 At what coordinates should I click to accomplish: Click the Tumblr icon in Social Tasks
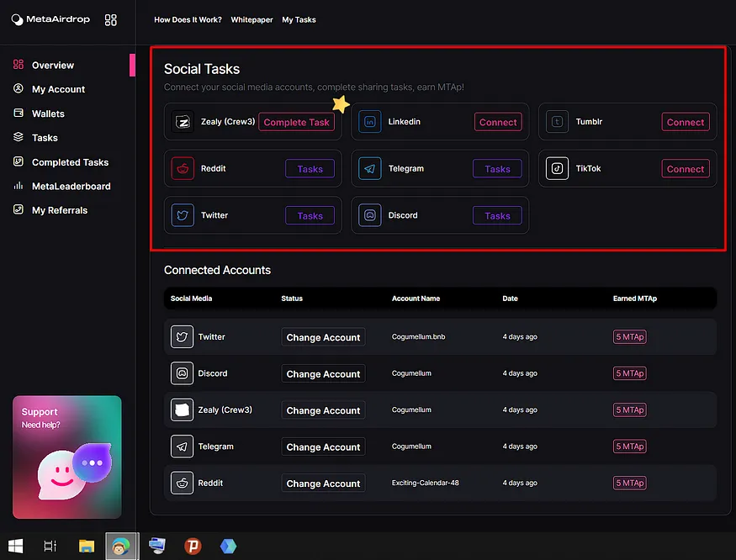pos(557,122)
